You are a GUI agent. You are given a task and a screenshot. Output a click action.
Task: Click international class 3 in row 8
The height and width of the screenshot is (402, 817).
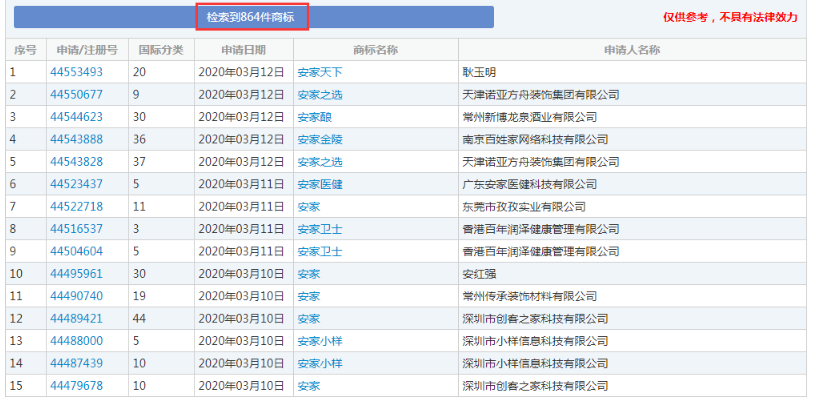[136, 229]
